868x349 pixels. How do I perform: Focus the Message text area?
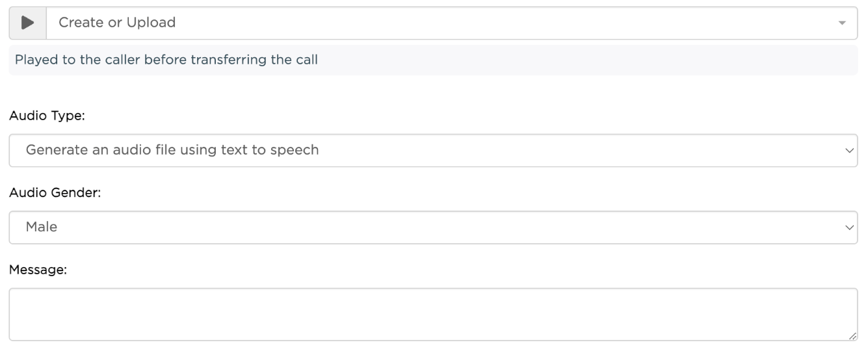tap(433, 315)
